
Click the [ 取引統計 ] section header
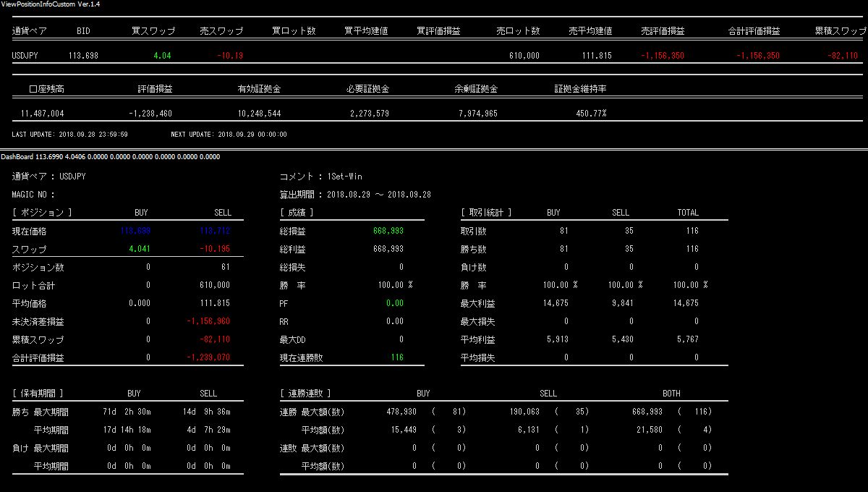click(x=486, y=213)
